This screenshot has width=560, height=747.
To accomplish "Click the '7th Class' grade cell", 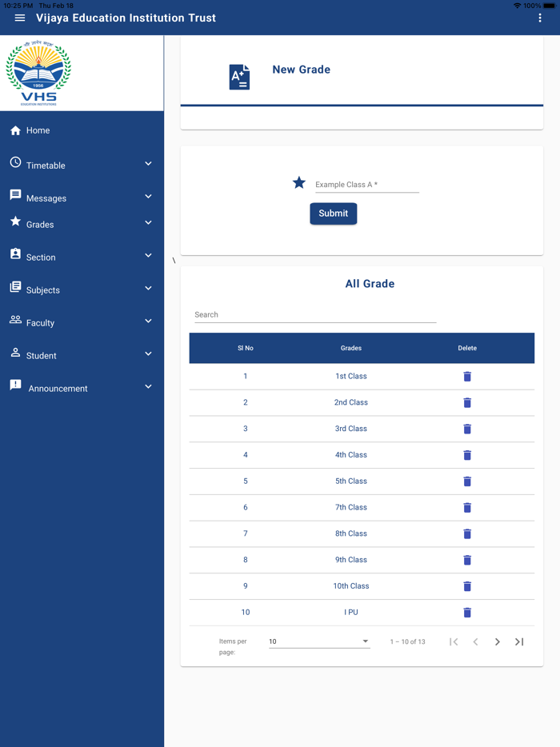I will tap(350, 507).
